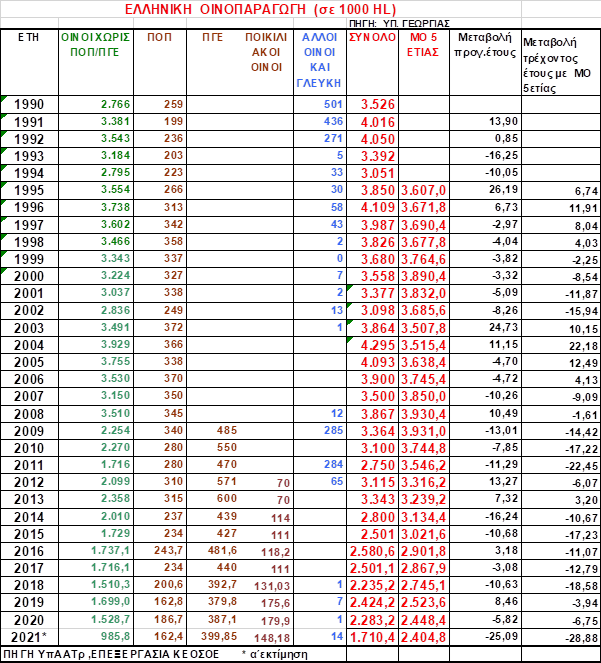The height and width of the screenshot is (663, 601).
Task: Click the green corner triangle beside the 2001 total 3.377
Action: [x=350, y=288]
